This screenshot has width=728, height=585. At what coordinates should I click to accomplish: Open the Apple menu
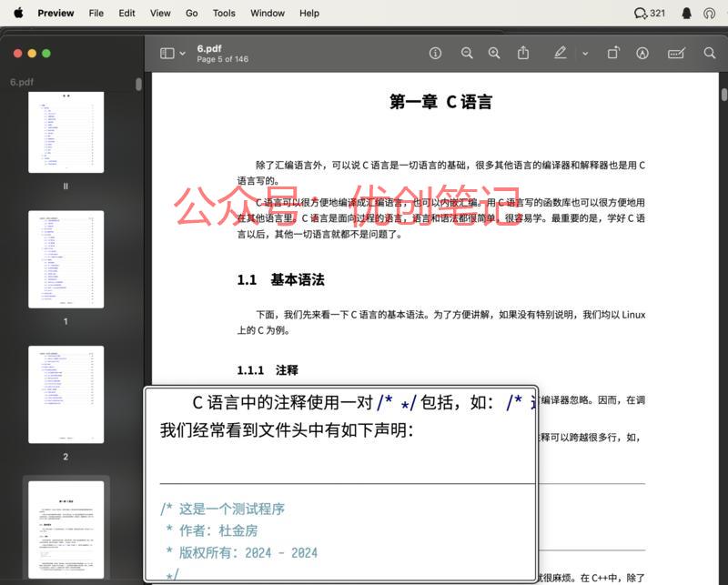pos(18,13)
